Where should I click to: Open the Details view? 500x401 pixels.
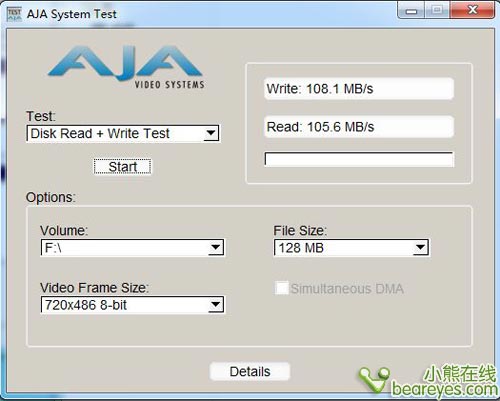point(250,371)
